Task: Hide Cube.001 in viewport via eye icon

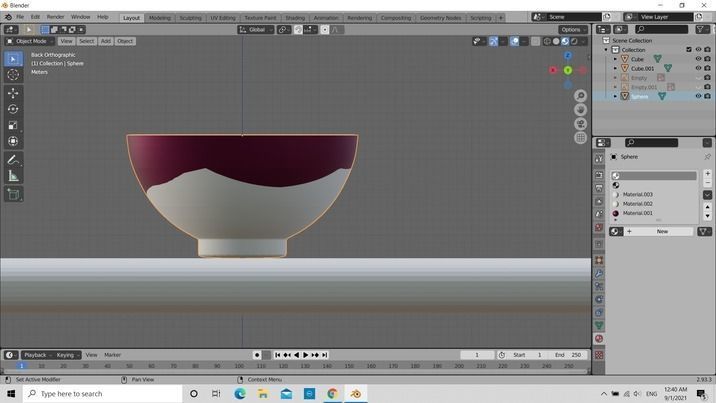Action: coord(698,68)
